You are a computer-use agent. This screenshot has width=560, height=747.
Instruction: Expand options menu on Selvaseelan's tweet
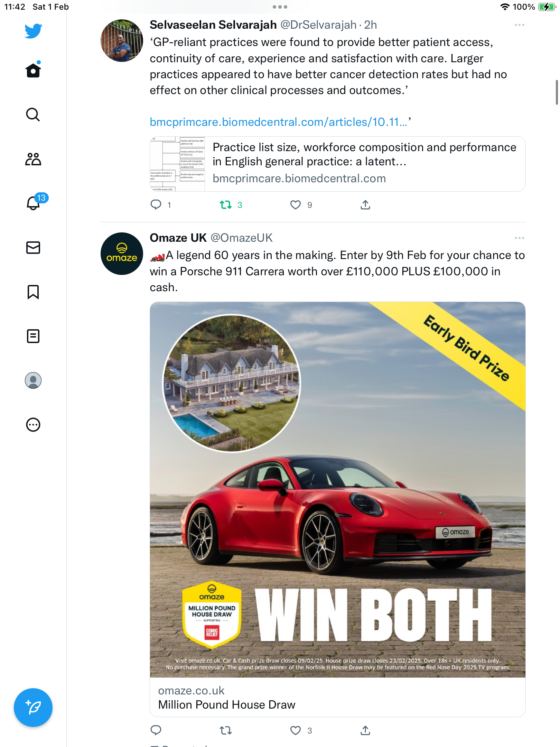point(519,25)
